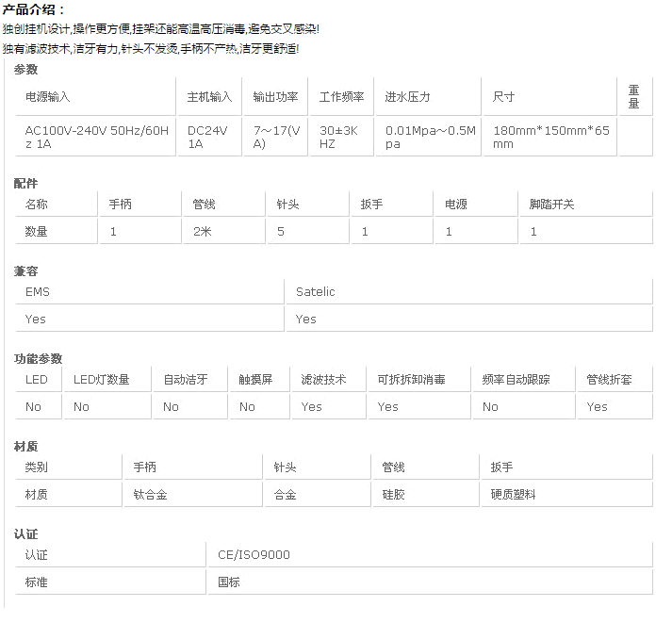The width and height of the screenshot is (672, 623).
Task: Click the 自动洁牙 header cell
Action: tap(190, 380)
